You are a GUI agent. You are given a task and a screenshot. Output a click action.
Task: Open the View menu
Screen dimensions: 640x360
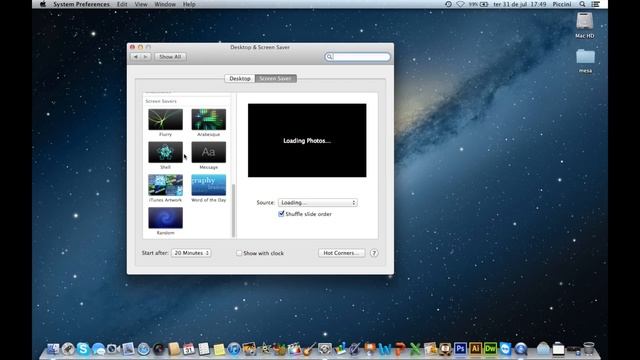(x=141, y=4)
